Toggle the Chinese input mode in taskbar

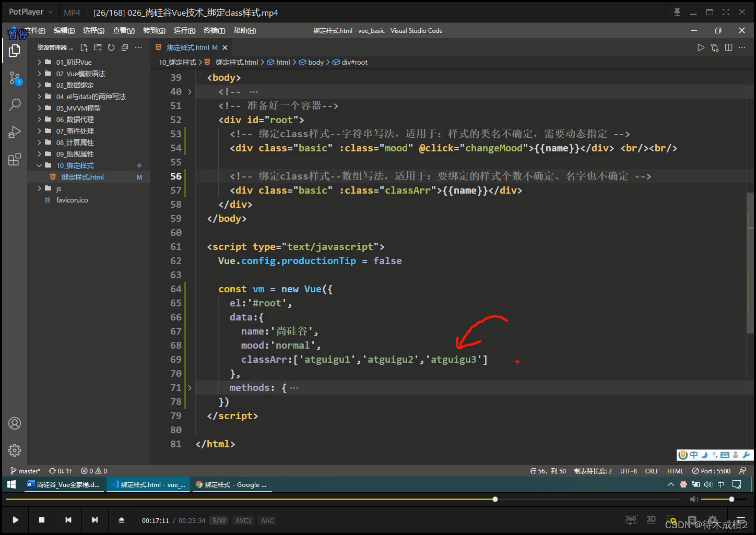click(721, 484)
